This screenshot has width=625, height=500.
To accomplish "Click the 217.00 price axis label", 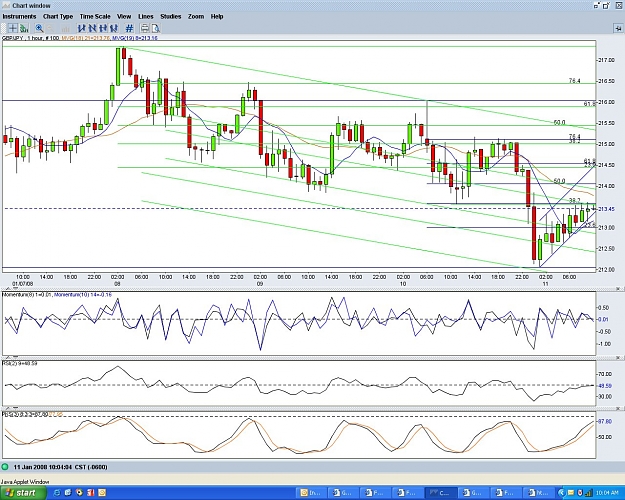I will coord(606,60).
